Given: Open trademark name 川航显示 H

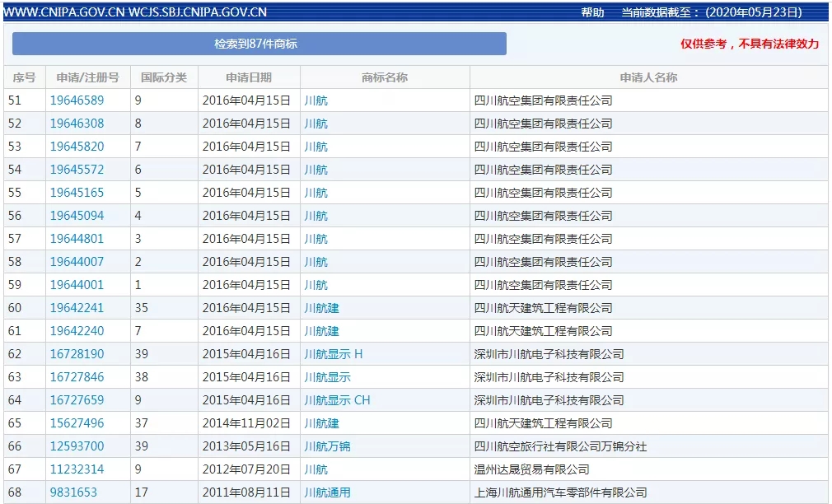Looking at the screenshot, I should [x=333, y=354].
